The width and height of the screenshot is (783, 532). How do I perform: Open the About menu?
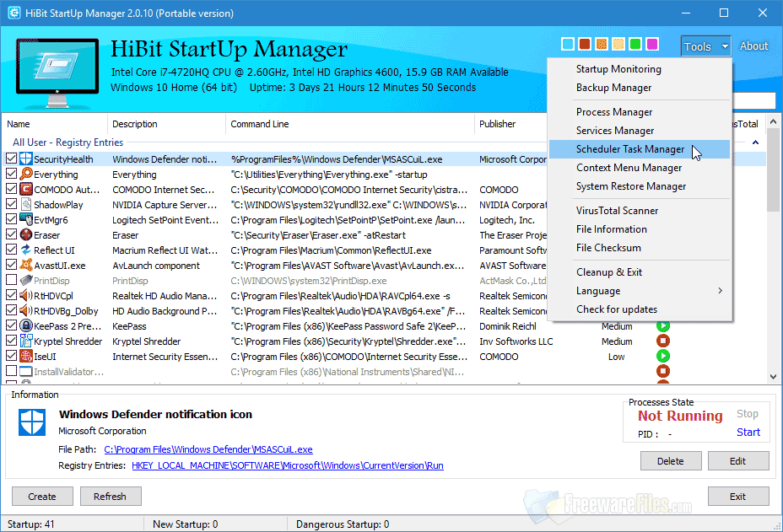pyautogui.click(x=753, y=46)
